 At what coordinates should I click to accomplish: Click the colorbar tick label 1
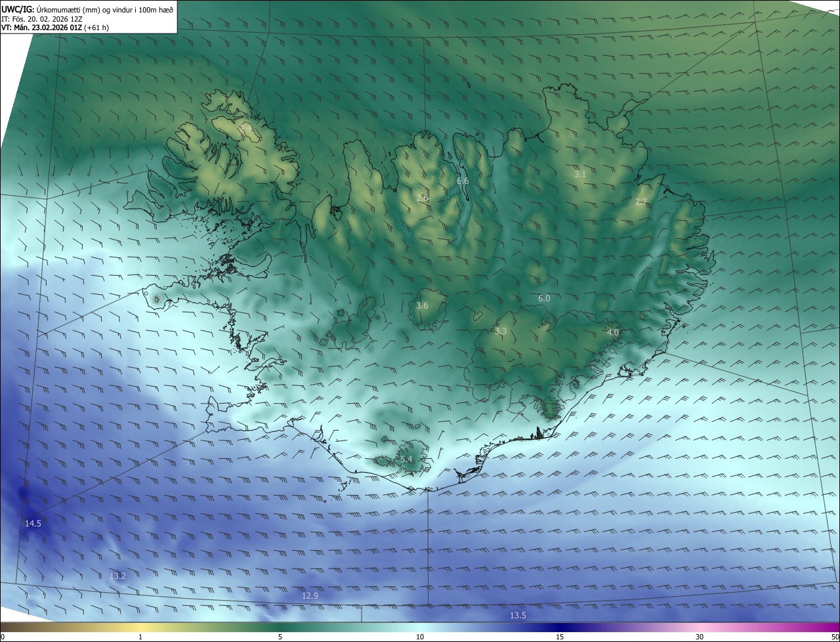click(x=140, y=637)
